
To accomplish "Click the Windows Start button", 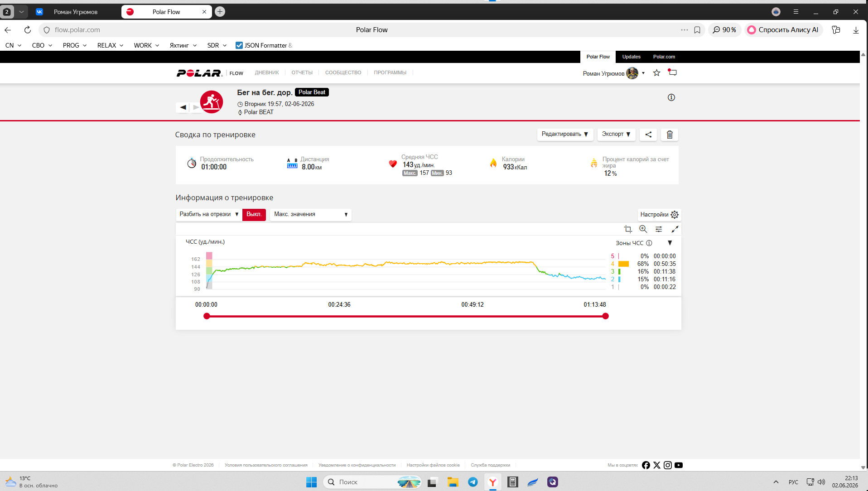I will click(311, 482).
